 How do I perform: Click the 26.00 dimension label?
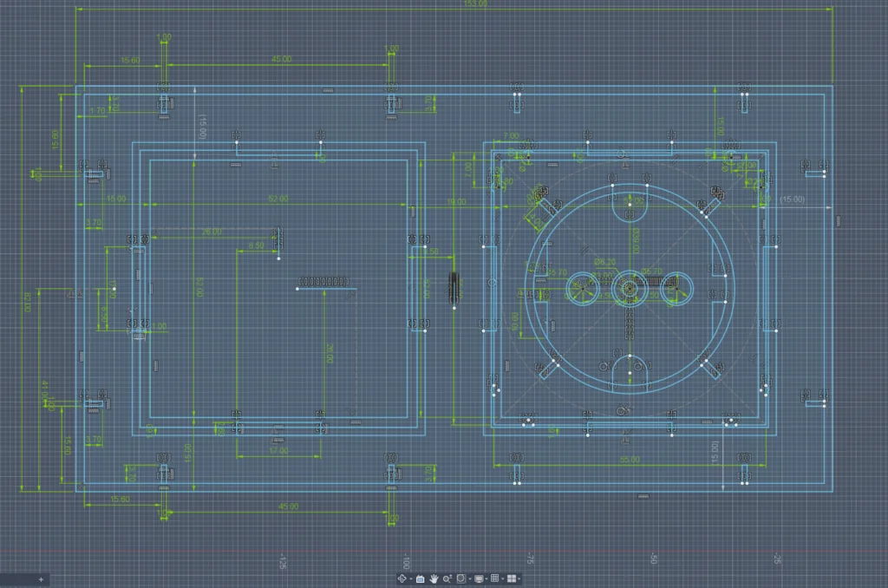212,232
